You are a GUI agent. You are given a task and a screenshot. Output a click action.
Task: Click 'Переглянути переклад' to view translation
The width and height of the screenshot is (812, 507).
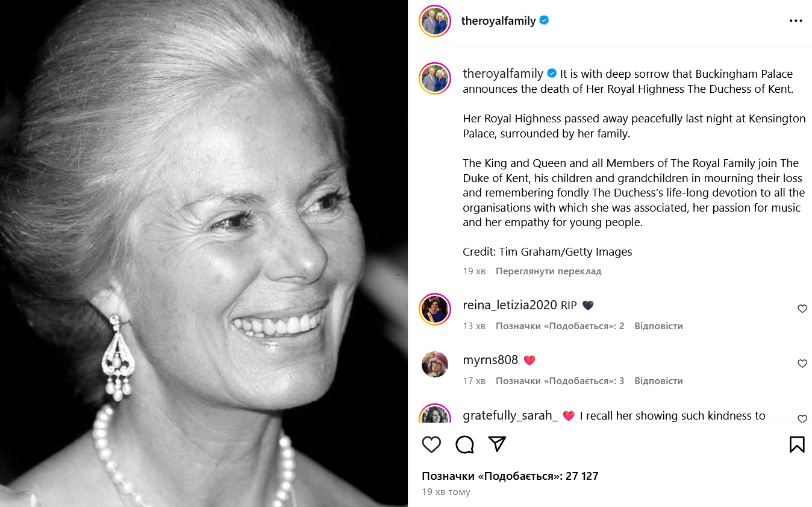pos(548,271)
